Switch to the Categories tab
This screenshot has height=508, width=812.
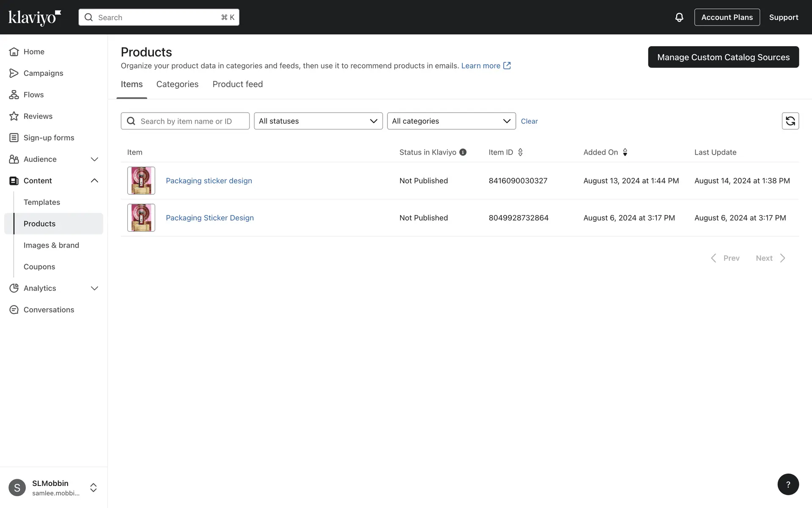pos(177,84)
